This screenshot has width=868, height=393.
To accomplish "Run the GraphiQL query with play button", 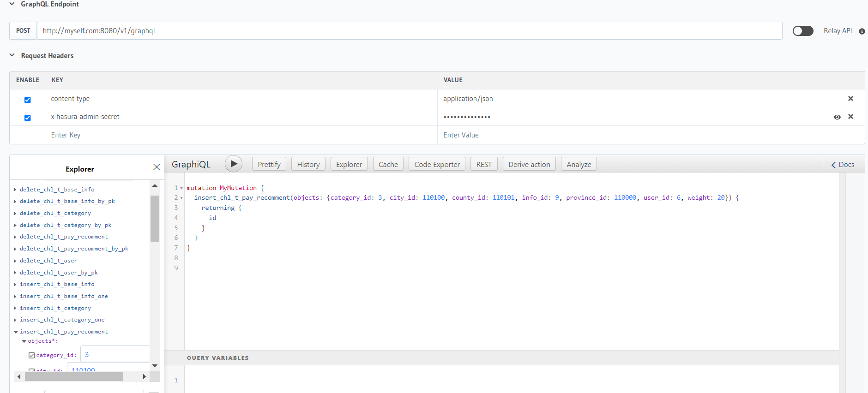I will click(234, 164).
